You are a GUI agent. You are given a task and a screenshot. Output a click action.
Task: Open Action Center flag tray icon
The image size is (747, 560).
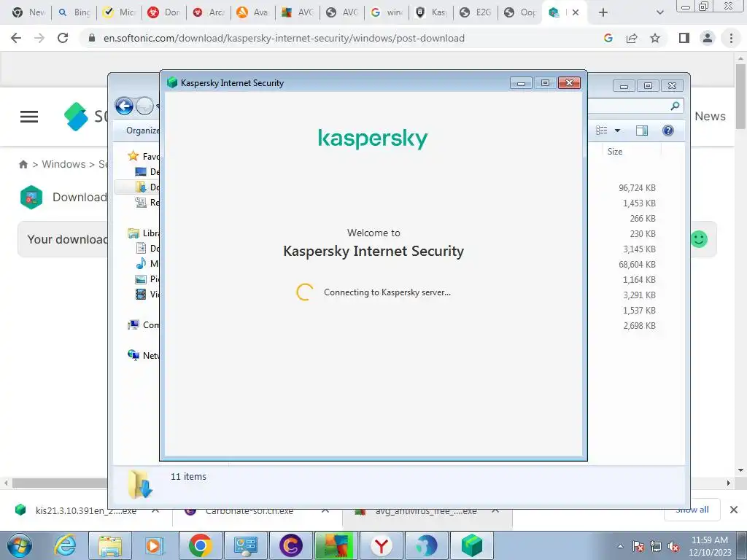638,547
